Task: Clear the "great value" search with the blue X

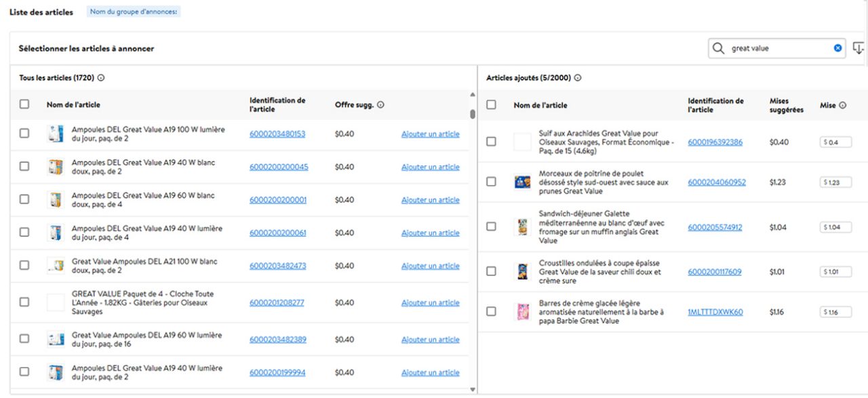Action: pos(837,48)
